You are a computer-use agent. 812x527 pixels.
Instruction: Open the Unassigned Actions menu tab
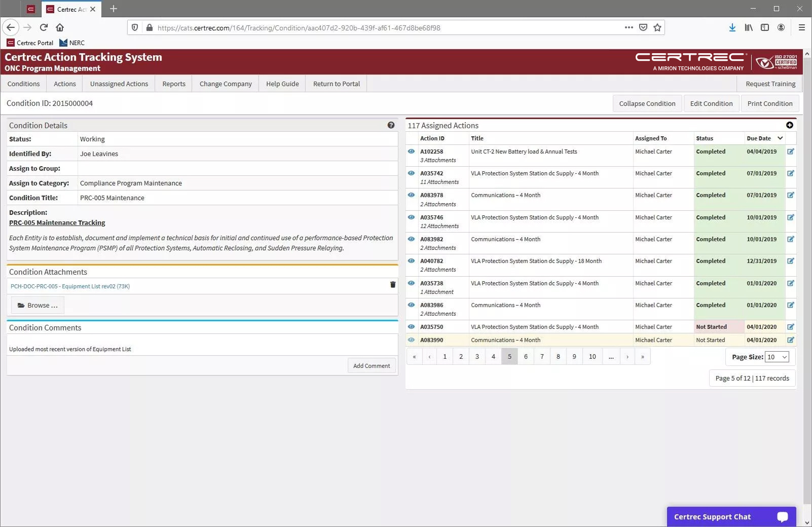coord(119,84)
